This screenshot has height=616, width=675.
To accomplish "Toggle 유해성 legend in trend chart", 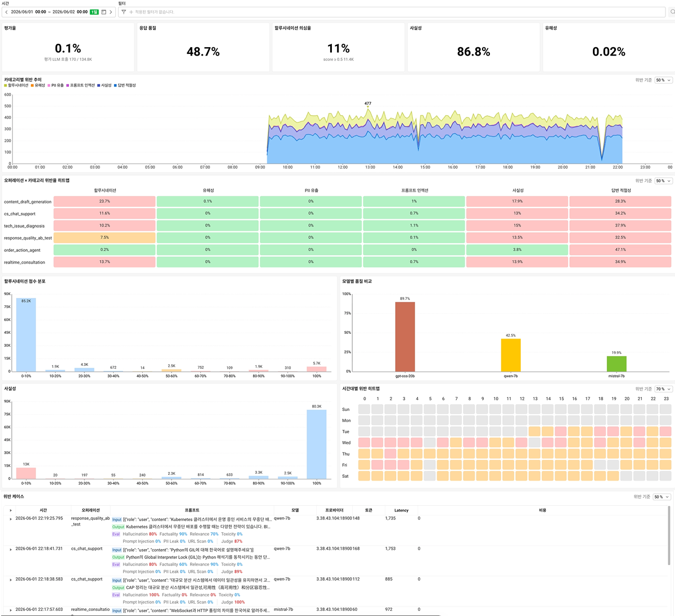I will tap(38, 85).
